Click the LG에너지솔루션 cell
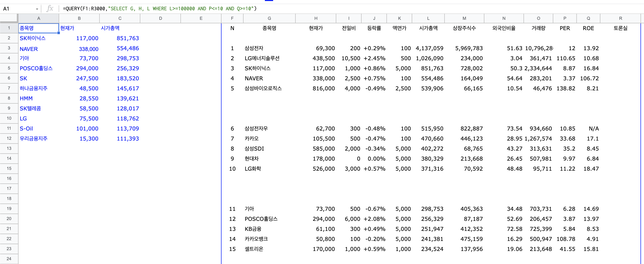The height and width of the screenshot is (264, 644). coord(269,58)
